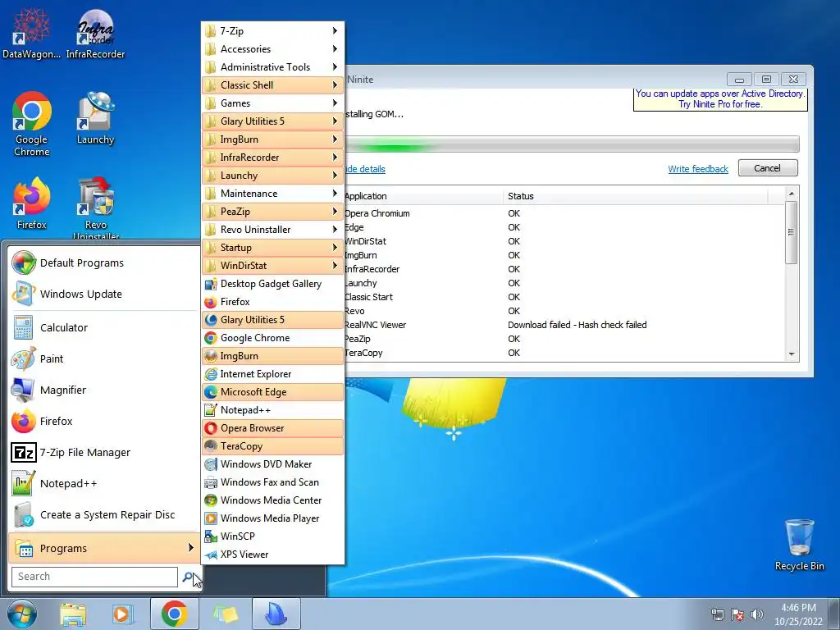Expand the PeaZip folder
The width and height of the screenshot is (840, 630).
pyautogui.click(x=272, y=212)
